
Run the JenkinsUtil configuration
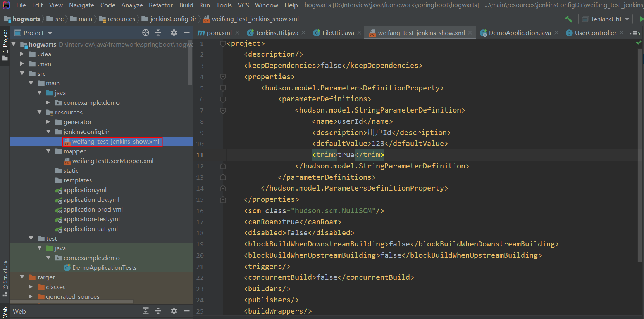coord(641,19)
